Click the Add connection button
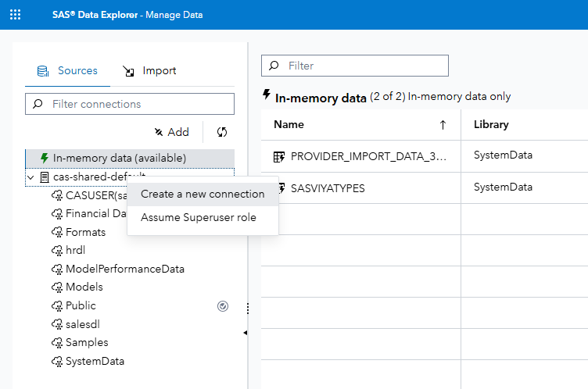The image size is (588, 389). (x=171, y=132)
